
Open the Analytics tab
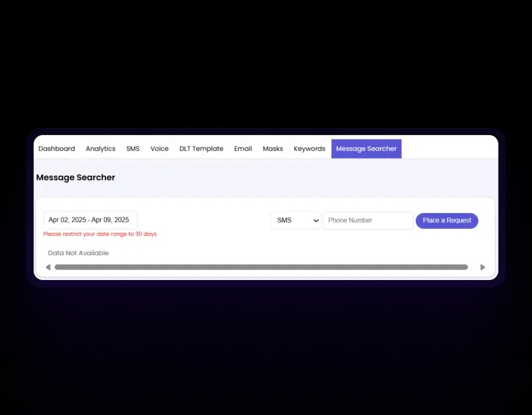(x=101, y=148)
